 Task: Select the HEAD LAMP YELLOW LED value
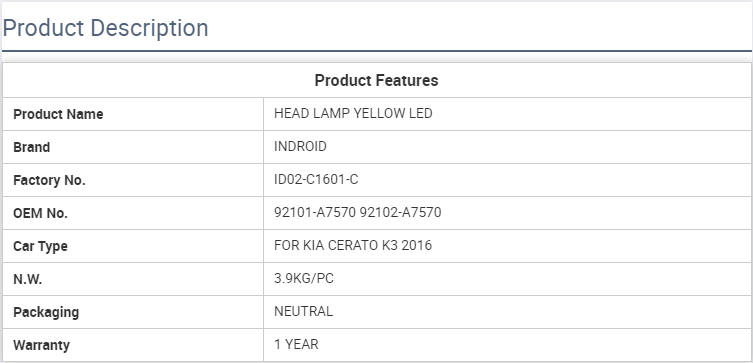pos(353,113)
